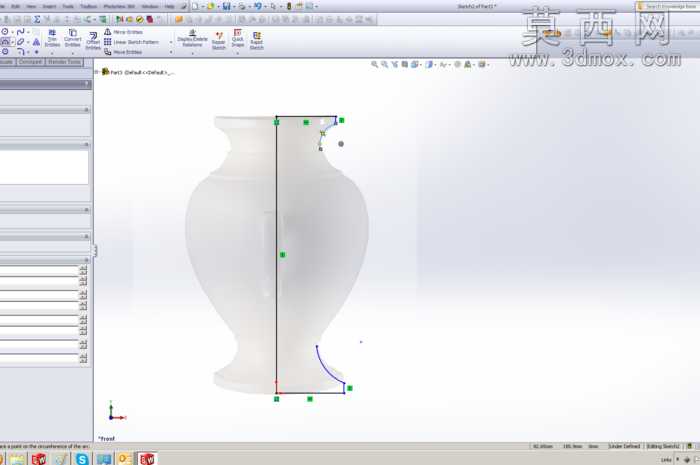The image size is (700, 465).
Task: Open the View Orientation dropdown
Action: coord(420,65)
